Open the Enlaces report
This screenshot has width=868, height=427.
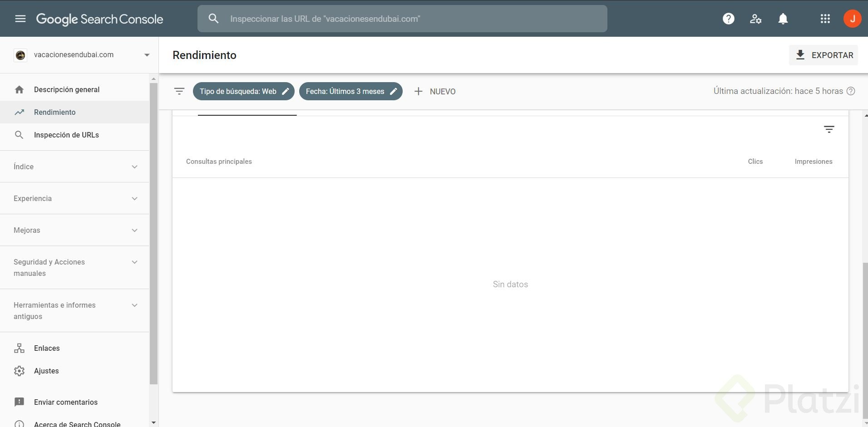74,348
